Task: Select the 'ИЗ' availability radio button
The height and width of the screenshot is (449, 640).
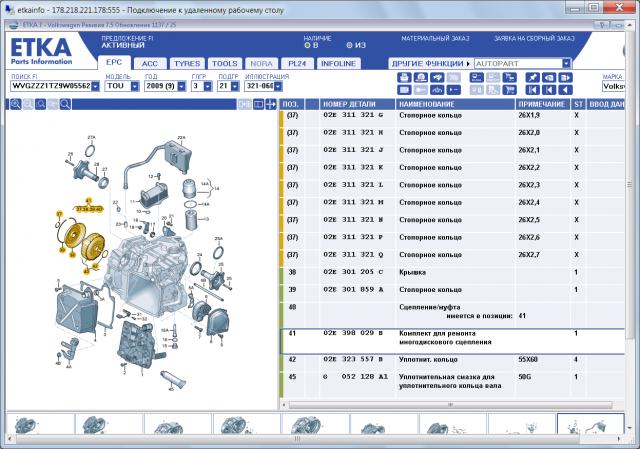Action: pos(349,45)
